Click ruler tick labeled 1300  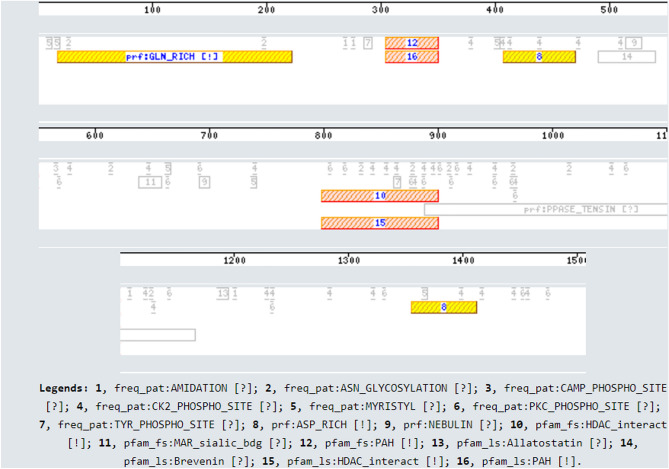click(x=348, y=260)
